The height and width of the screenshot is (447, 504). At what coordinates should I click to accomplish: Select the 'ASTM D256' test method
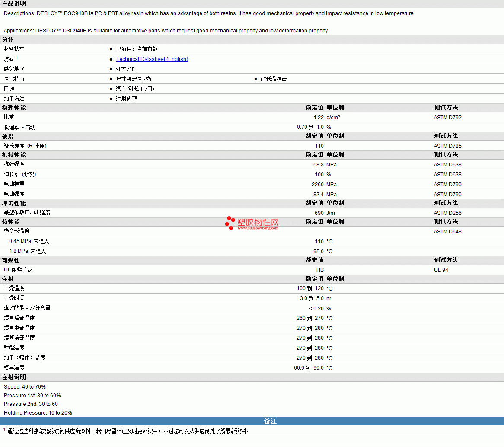point(448,213)
